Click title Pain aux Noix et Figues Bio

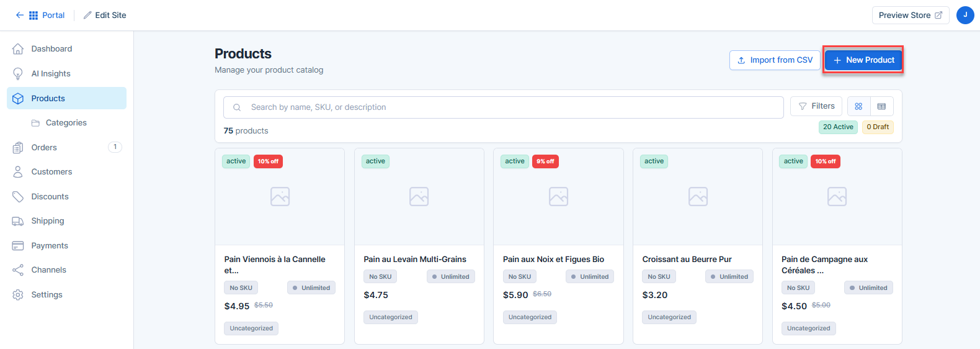tap(553, 259)
